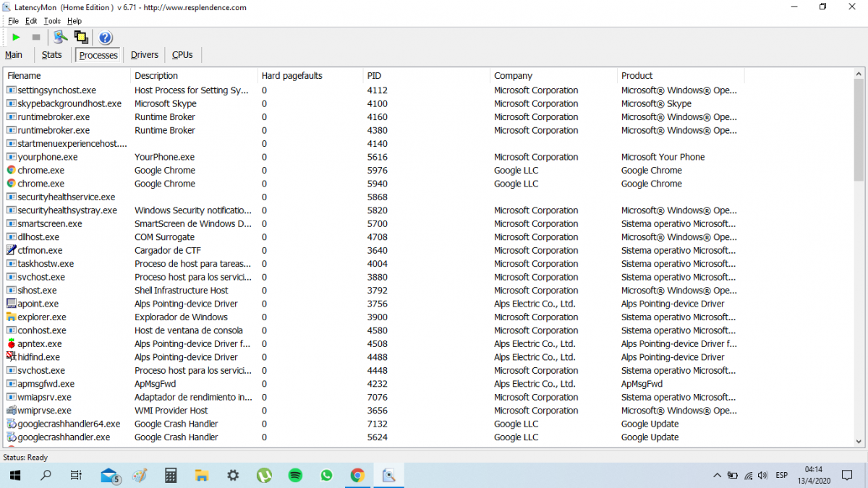Select the yourphone.exe process row
The width and height of the screenshot is (868, 488).
pyautogui.click(x=374, y=157)
